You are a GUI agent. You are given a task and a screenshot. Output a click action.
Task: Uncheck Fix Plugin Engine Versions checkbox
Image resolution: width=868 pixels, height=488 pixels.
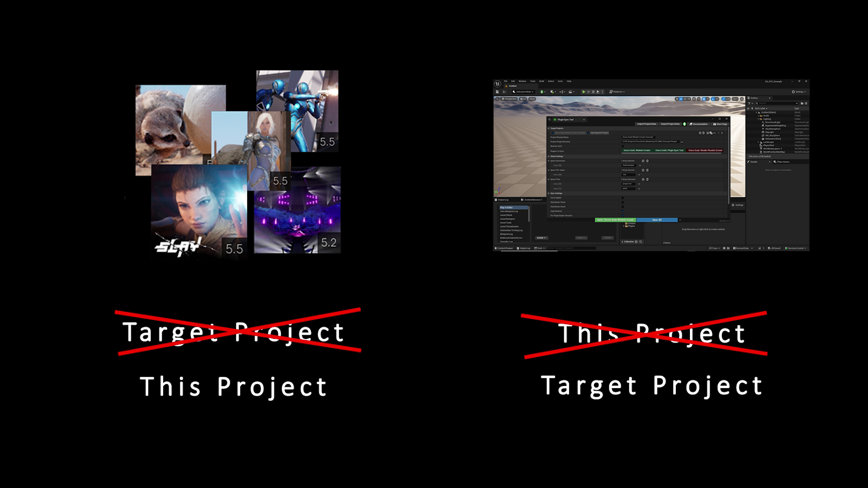click(623, 216)
